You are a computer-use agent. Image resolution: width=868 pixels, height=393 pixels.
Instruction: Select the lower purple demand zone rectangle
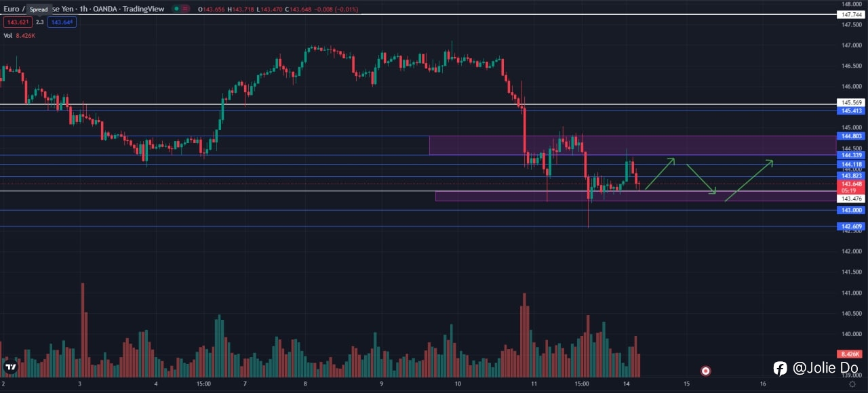(x=636, y=196)
